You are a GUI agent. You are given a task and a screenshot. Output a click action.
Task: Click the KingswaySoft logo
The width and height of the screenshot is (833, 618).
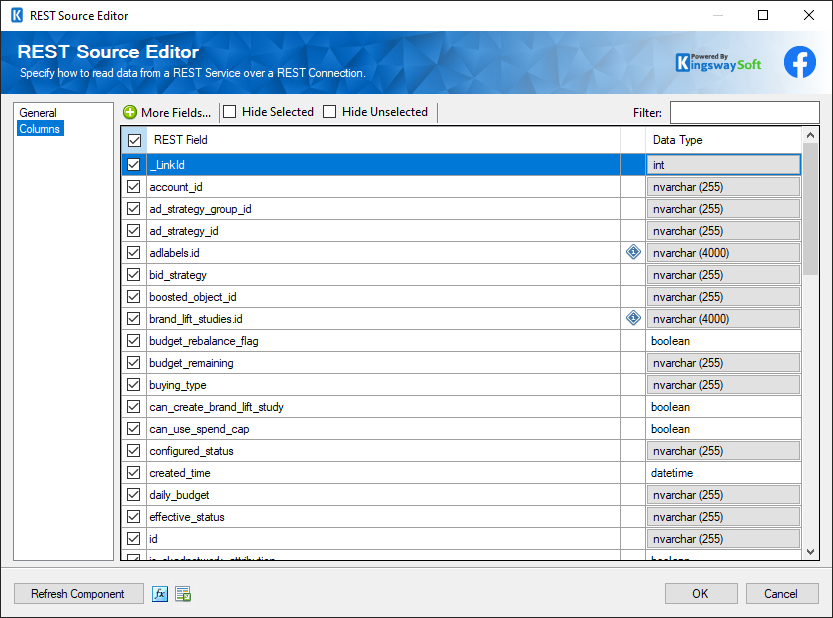[x=718, y=62]
